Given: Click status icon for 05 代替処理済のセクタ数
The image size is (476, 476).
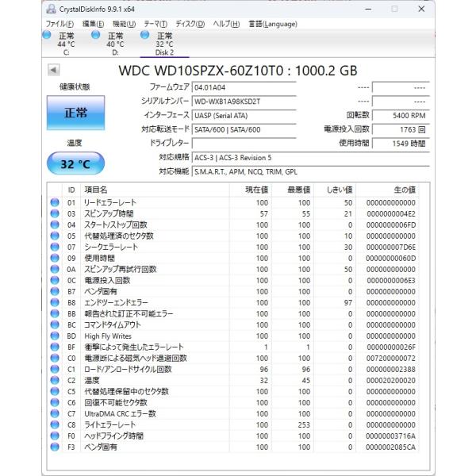Looking at the screenshot, I should point(55,236).
